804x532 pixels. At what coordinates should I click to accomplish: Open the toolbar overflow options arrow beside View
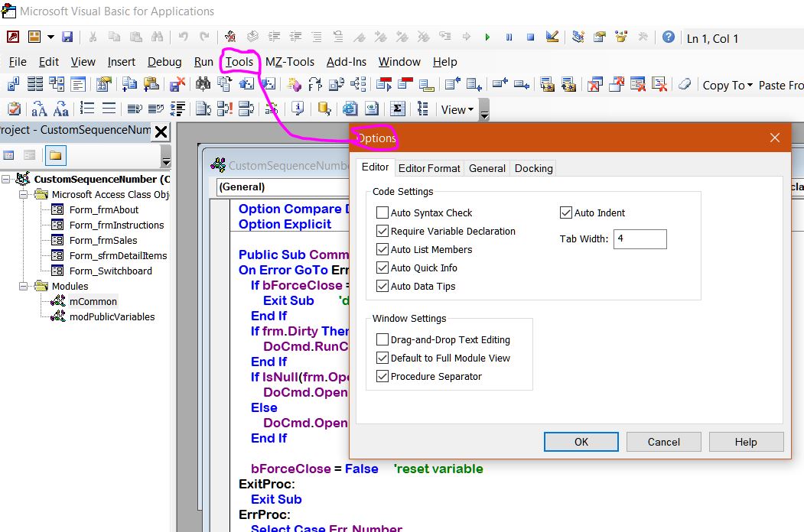pos(484,109)
